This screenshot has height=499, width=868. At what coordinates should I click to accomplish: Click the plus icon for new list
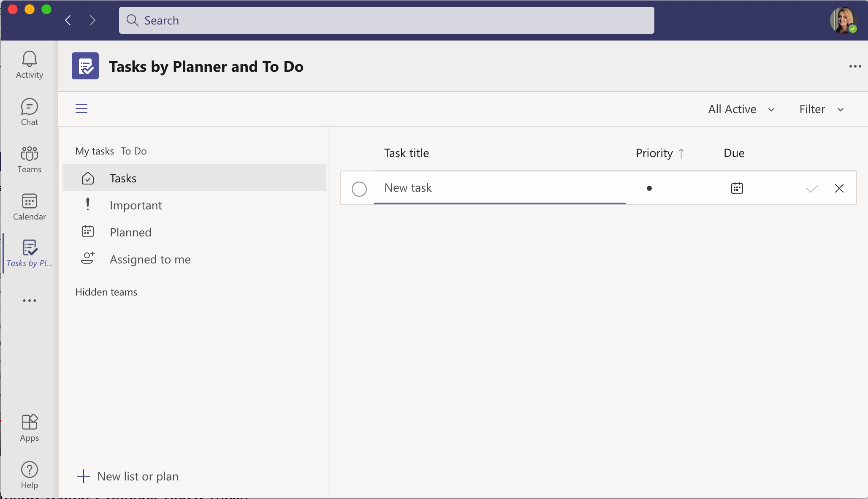pyautogui.click(x=84, y=476)
